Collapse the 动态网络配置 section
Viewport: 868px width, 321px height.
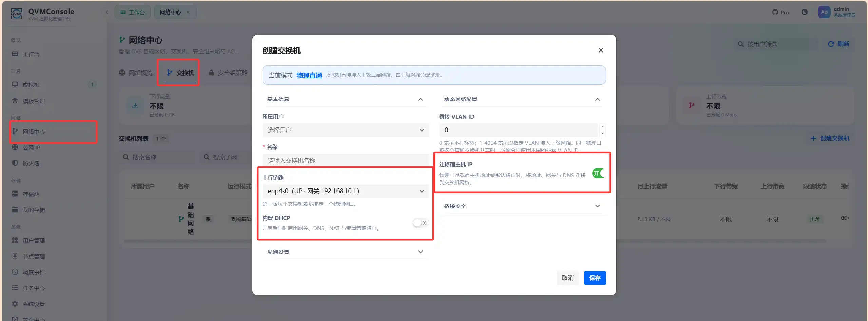click(x=522, y=99)
